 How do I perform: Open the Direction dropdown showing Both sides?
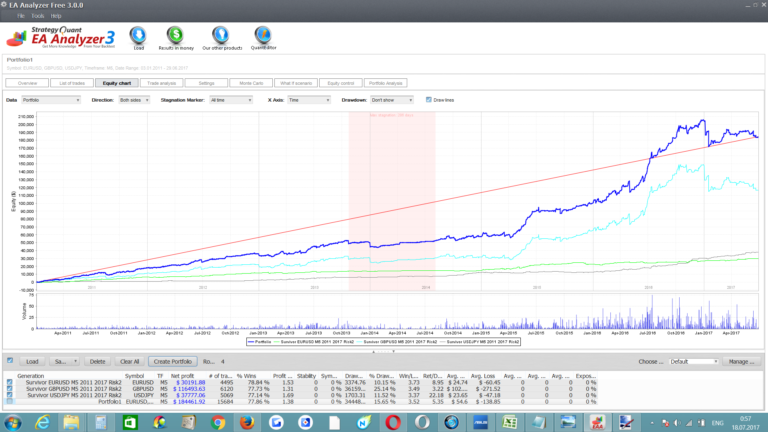[134, 100]
